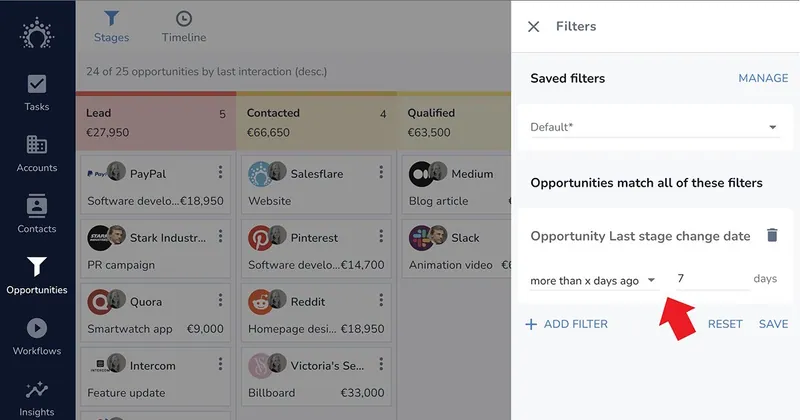Click the €33,000 value on Billboard card
This screenshot has height=420, width=800.
pyautogui.click(x=362, y=393)
